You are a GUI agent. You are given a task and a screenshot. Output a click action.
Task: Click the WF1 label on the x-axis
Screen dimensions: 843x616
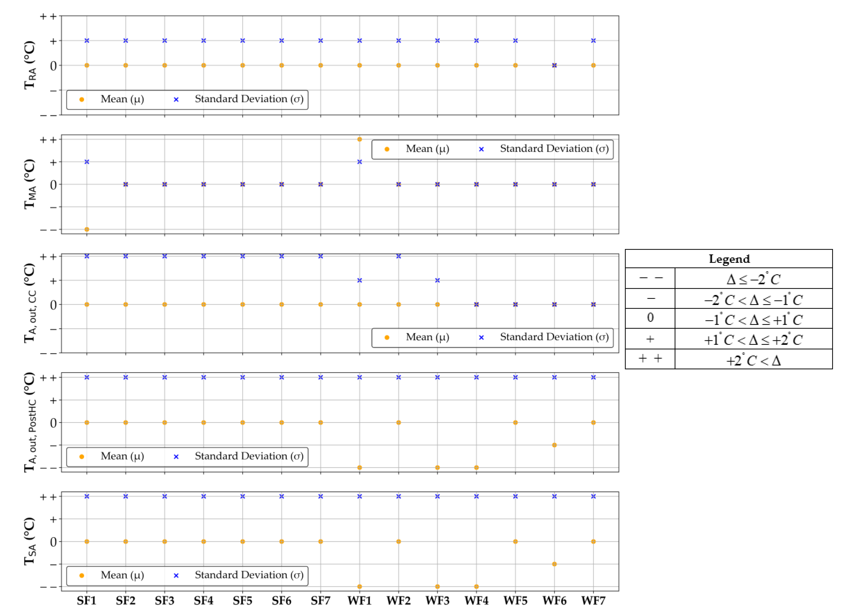click(359, 601)
